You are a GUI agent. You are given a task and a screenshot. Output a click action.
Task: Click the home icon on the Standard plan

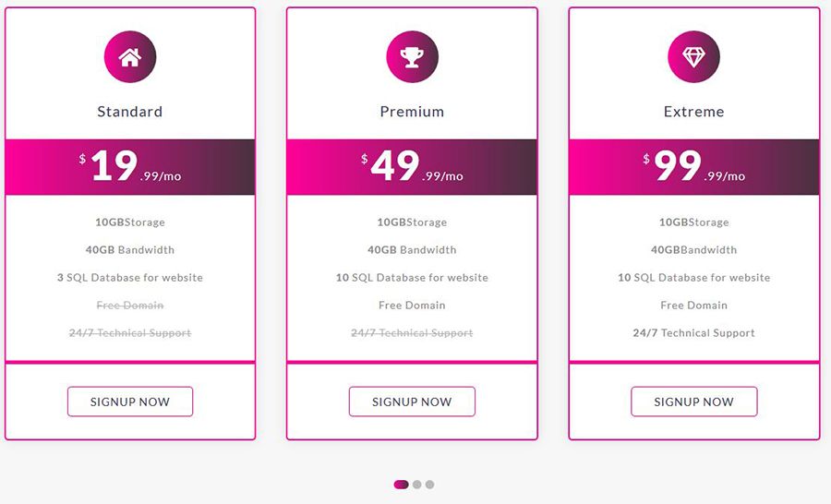point(130,57)
